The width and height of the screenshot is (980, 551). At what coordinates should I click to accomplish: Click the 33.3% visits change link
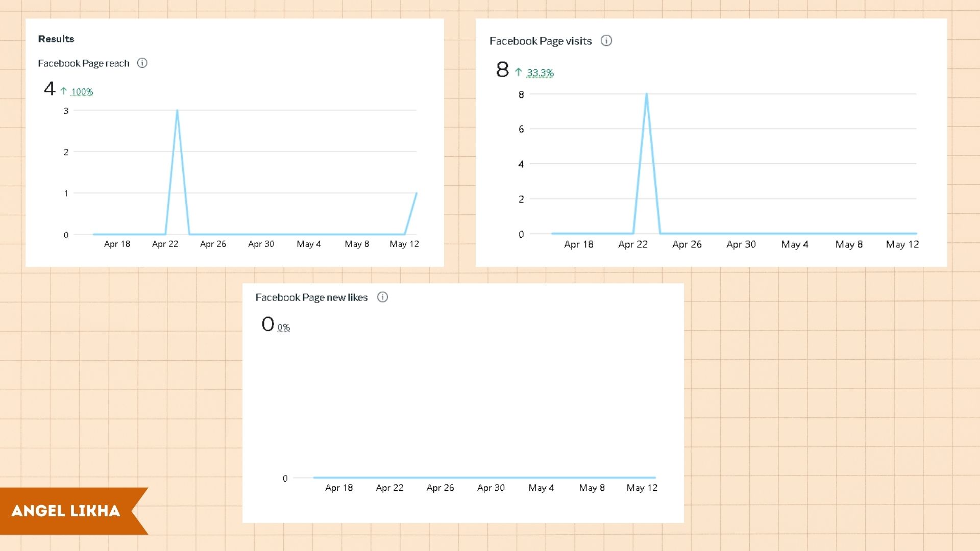click(540, 73)
